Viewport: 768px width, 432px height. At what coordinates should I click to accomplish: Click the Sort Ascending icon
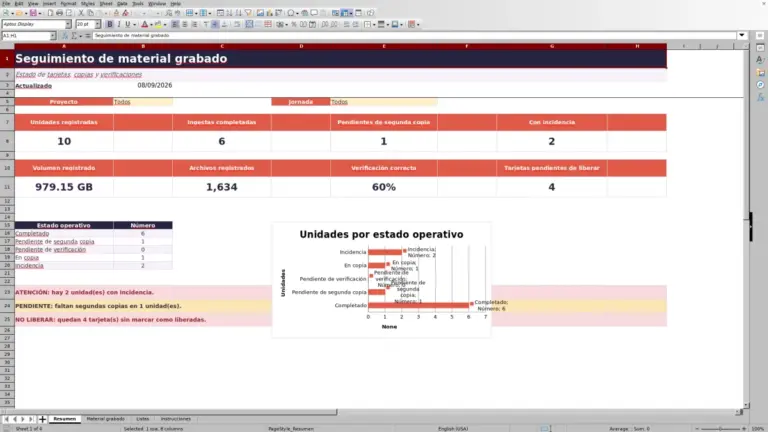click(229, 13)
